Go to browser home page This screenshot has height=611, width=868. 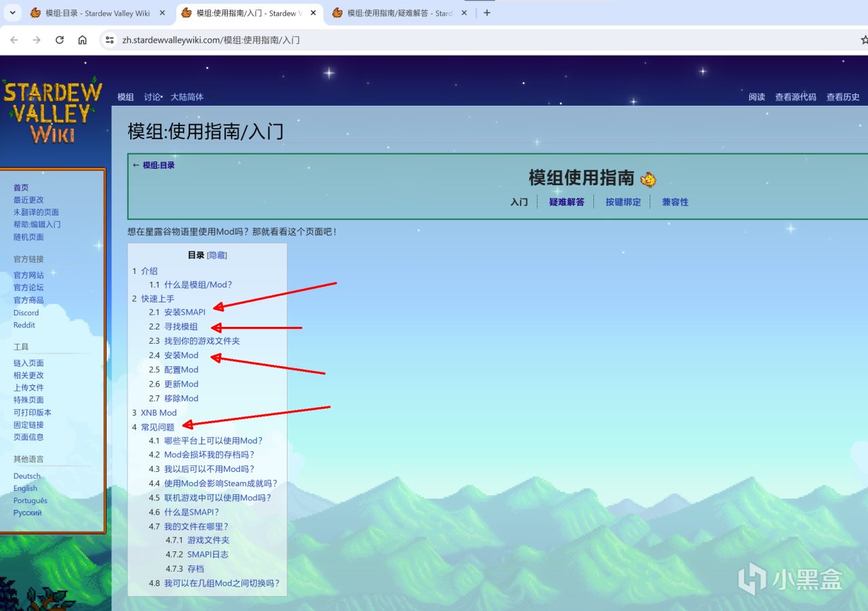[82, 40]
